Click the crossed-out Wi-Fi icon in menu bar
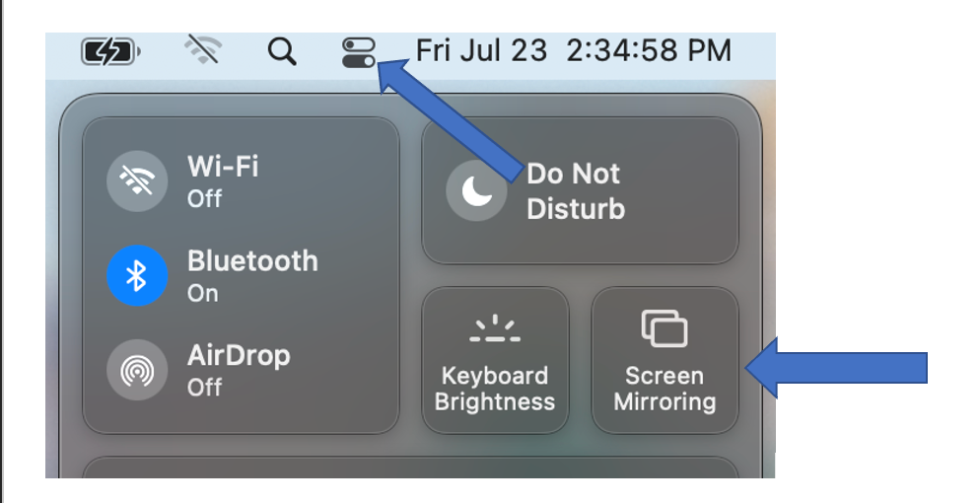980x503 pixels. point(204,50)
